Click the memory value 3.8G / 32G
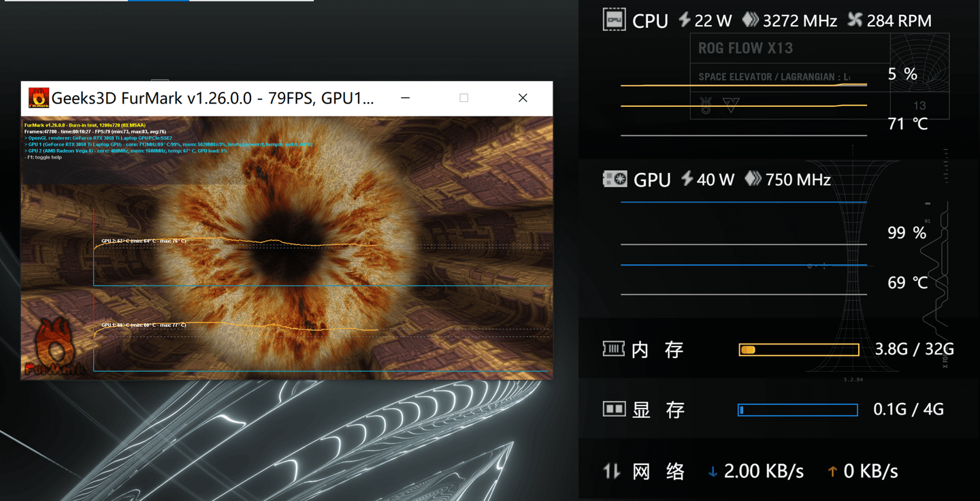980x501 pixels. tap(914, 349)
